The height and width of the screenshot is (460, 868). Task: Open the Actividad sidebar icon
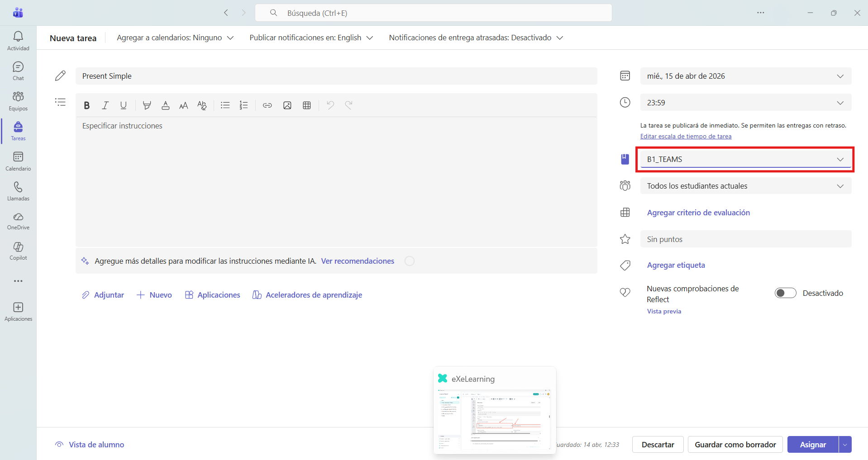click(18, 41)
